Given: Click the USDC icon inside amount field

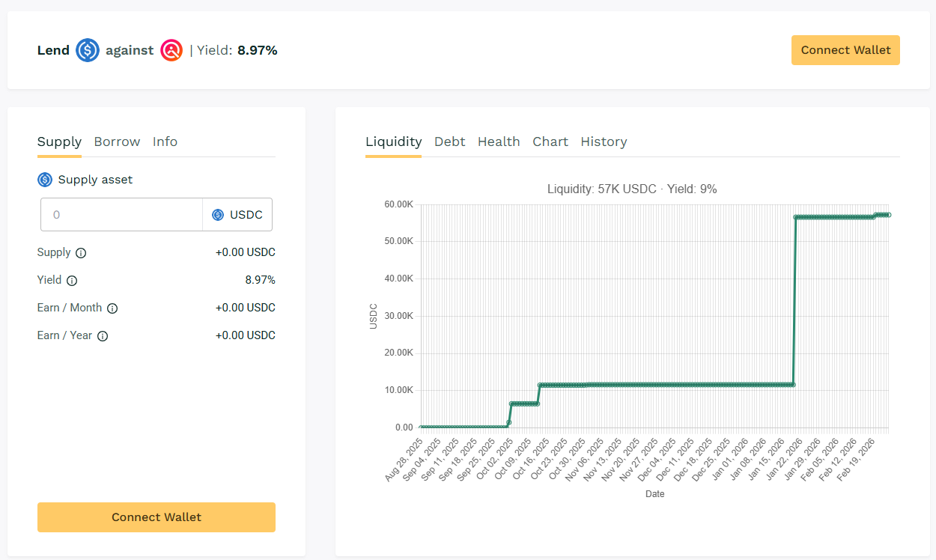Looking at the screenshot, I should pos(218,215).
